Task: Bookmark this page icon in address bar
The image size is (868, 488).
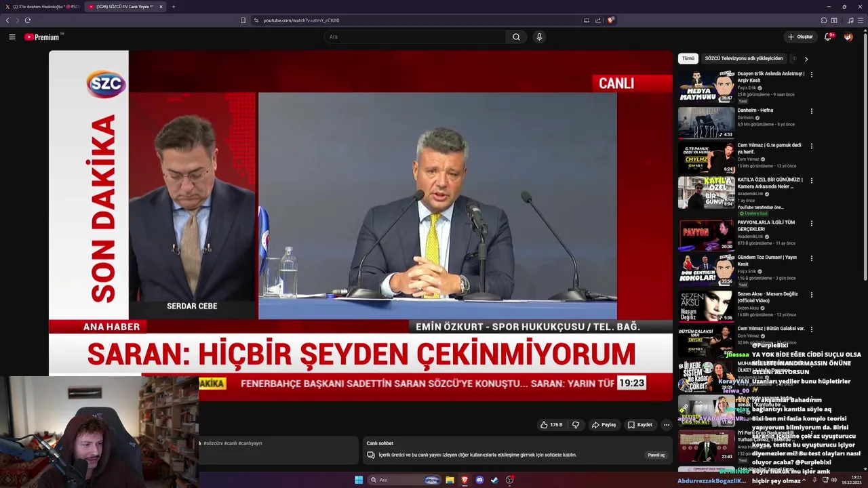Action: [243, 20]
